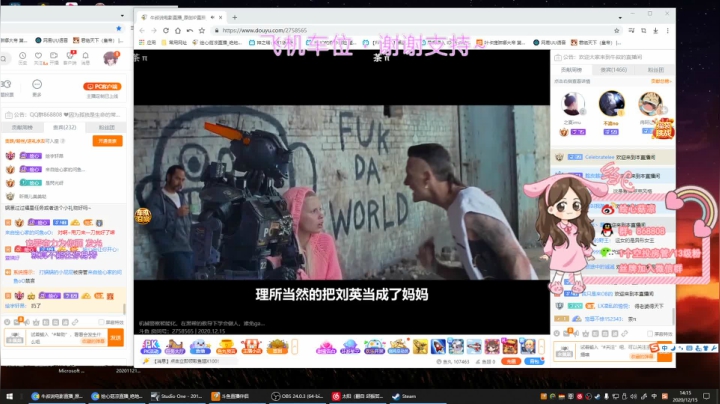Click the mute speaker icon on browser tab

[212, 17]
